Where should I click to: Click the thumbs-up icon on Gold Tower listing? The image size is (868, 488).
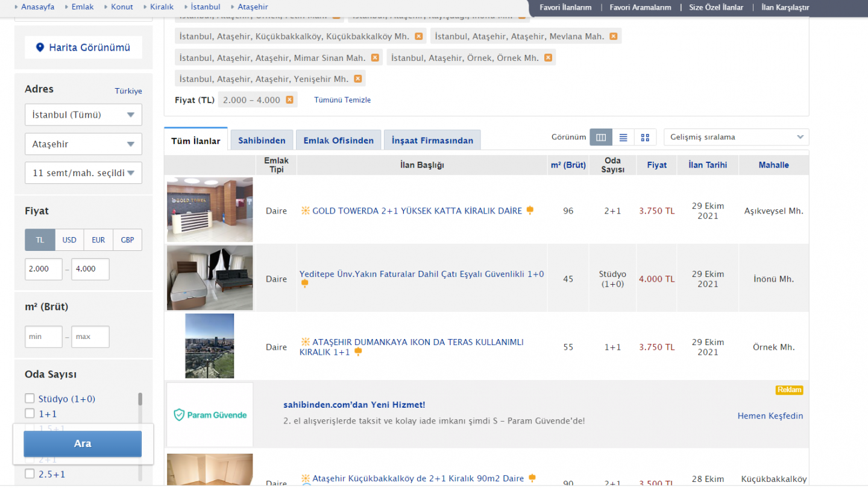530,211
